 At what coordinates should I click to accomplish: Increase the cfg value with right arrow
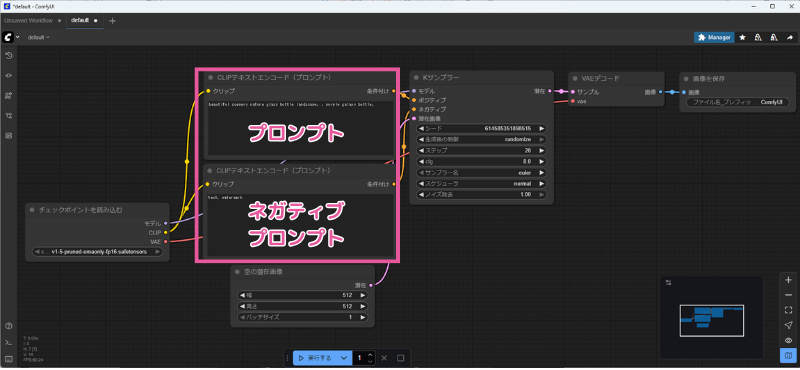pyautogui.click(x=541, y=162)
